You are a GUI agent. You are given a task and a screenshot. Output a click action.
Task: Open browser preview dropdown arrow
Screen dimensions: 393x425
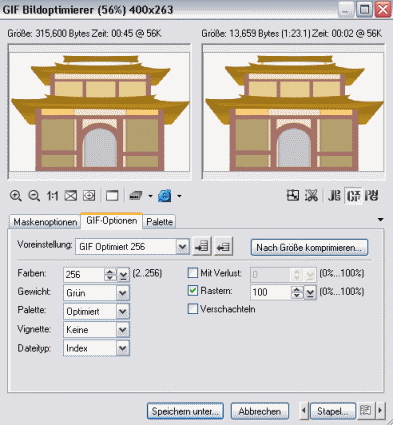point(179,196)
